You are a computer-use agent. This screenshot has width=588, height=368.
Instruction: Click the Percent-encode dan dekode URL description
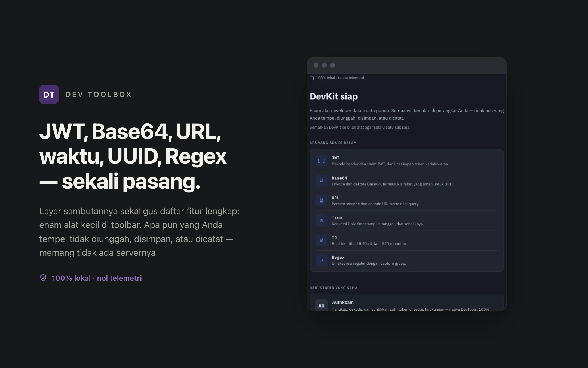point(375,204)
